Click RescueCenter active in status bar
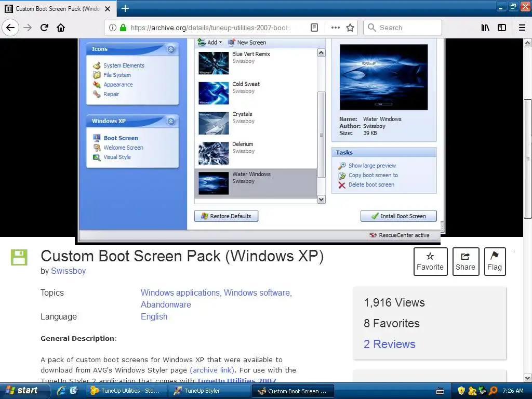The width and height of the screenshot is (532, 399). click(400, 235)
